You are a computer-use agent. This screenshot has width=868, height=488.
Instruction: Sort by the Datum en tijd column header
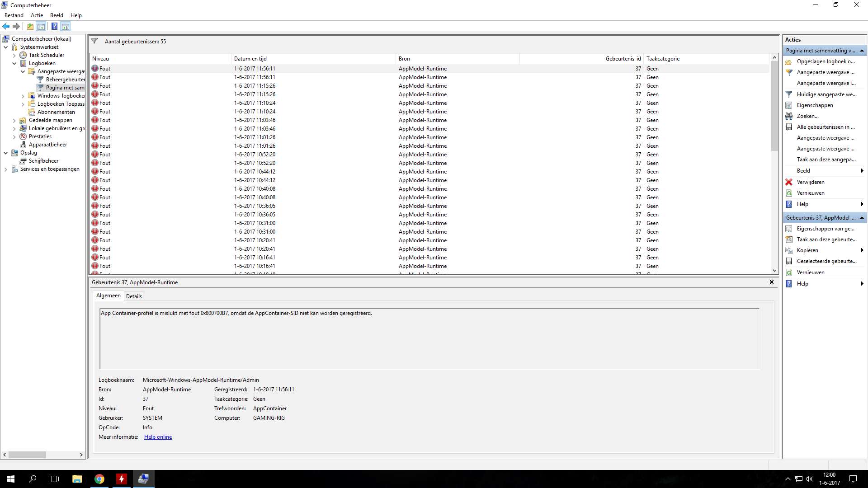coord(250,59)
